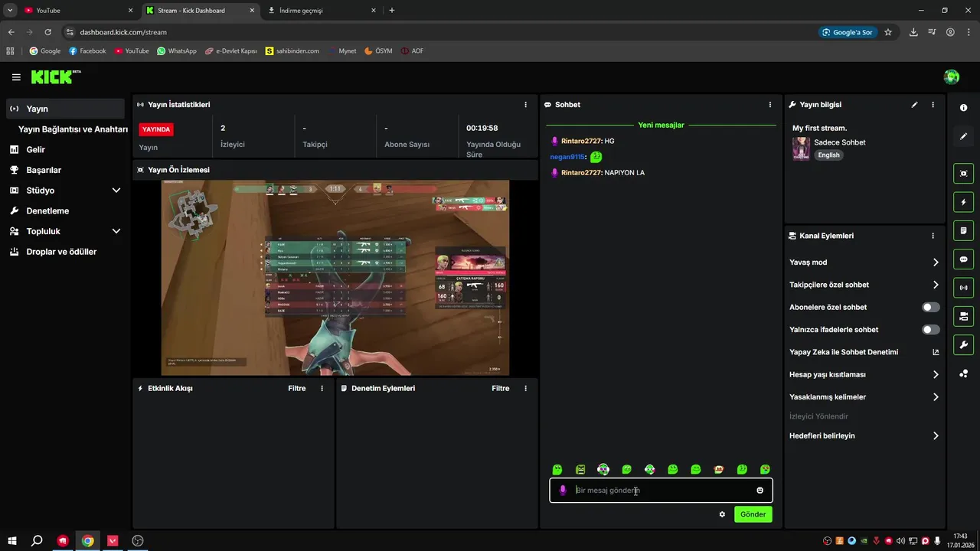Open sahibinden.com bookmark
The width and height of the screenshot is (980, 551).
pyautogui.click(x=292, y=51)
